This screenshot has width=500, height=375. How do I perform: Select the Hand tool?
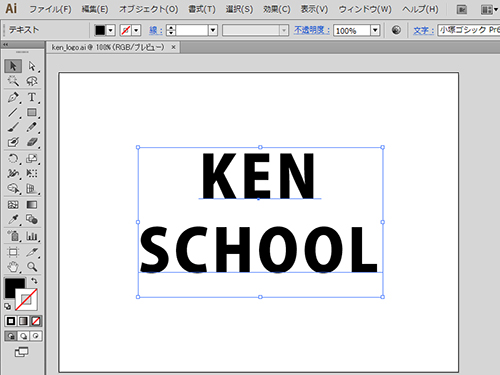tap(13, 267)
